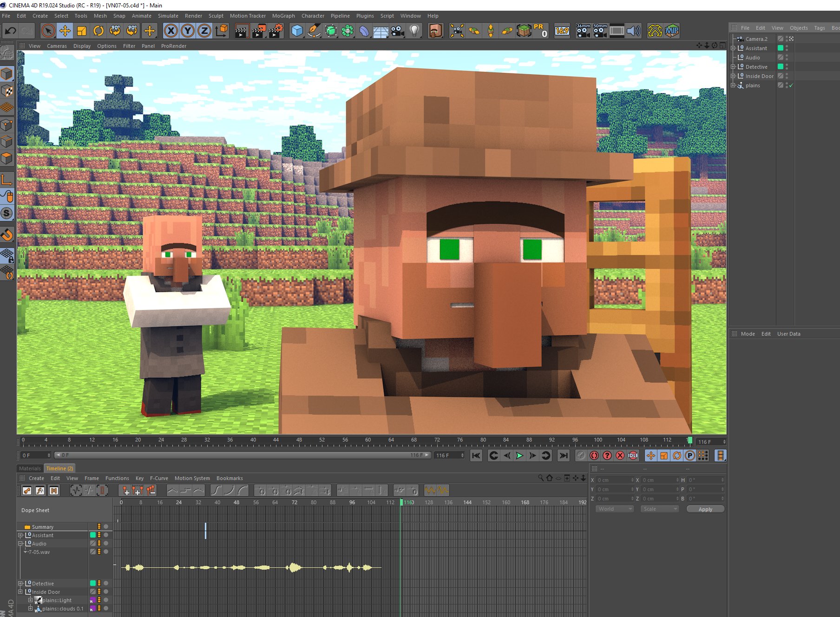Click the Minecraft grass block icon
The height and width of the screenshot is (617, 840).
pos(524,31)
